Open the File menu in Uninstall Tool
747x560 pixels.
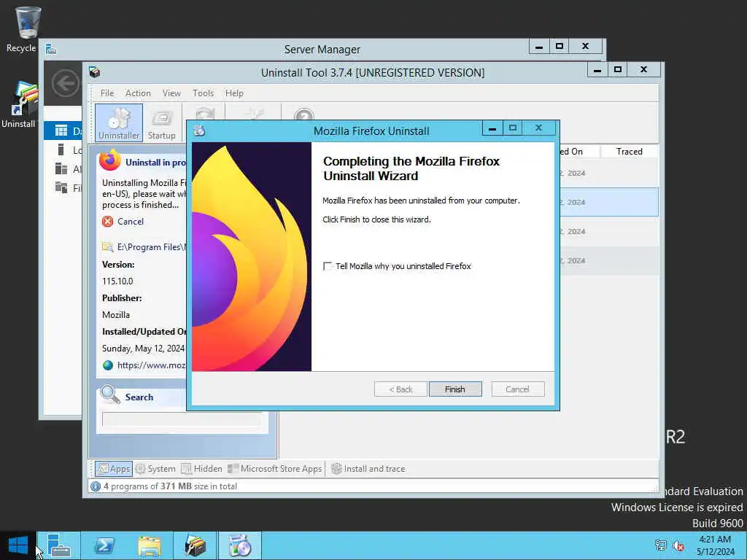tap(107, 93)
